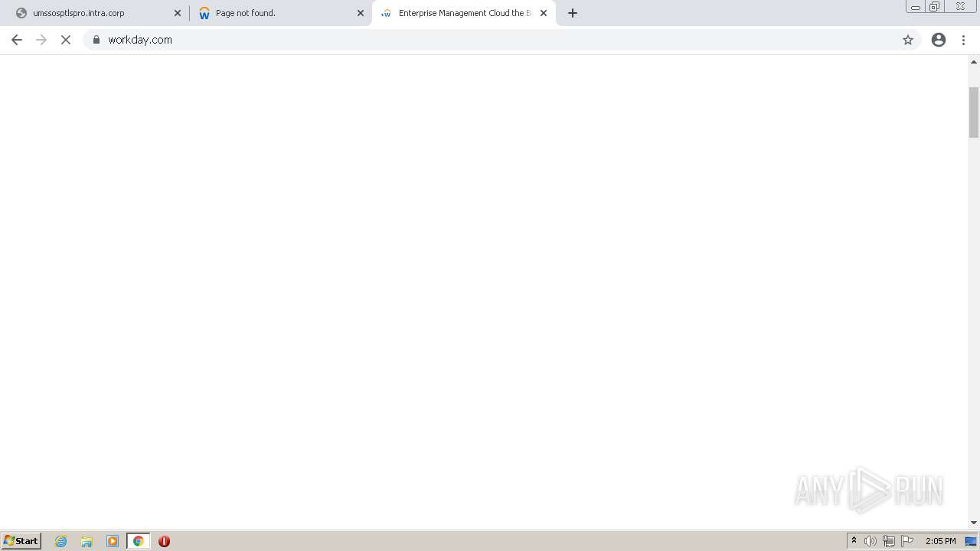Open the network tray icon
Screen dimensions: 980x551
click(x=889, y=541)
